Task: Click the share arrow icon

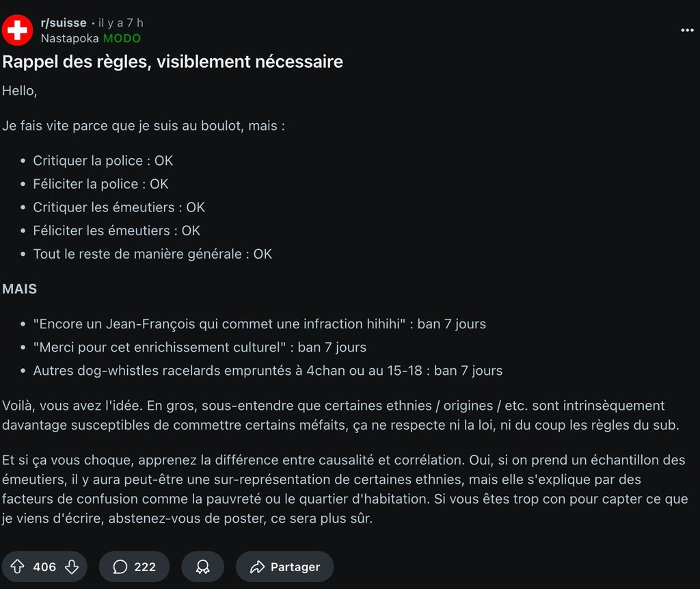Action: click(x=257, y=567)
